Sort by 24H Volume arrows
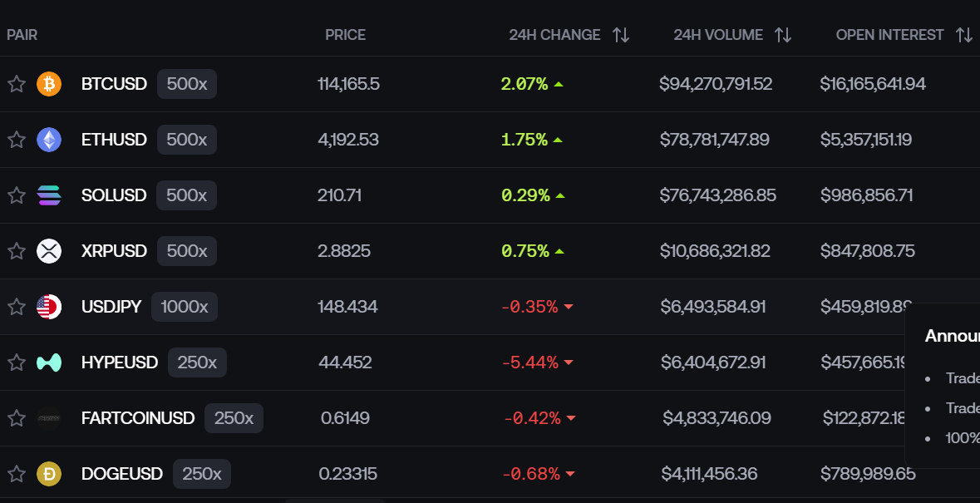980x503 pixels. tap(783, 35)
